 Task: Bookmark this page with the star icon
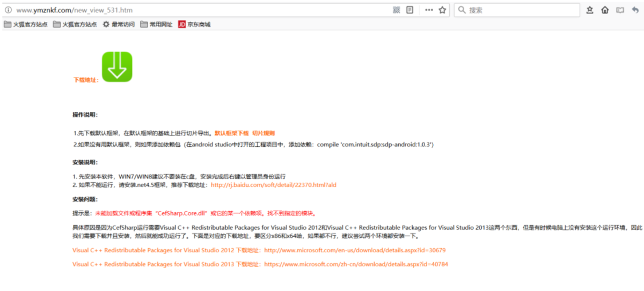(442, 10)
